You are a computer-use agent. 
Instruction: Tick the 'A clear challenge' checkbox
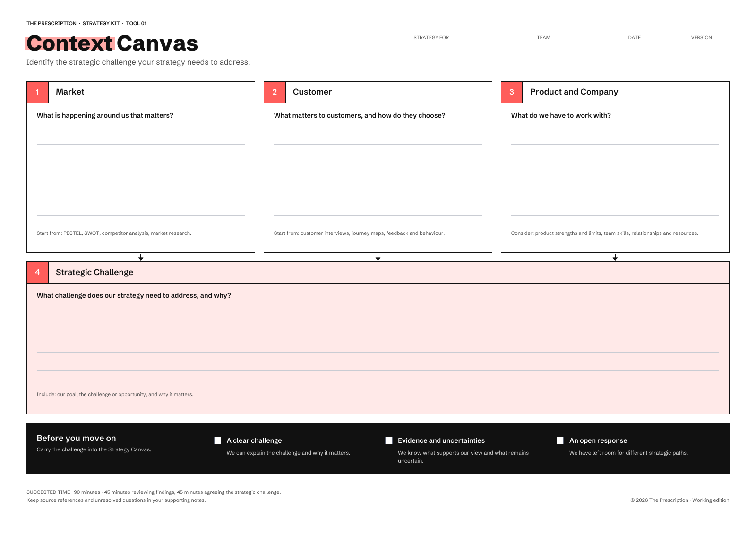pyautogui.click(x=217, y=440)
